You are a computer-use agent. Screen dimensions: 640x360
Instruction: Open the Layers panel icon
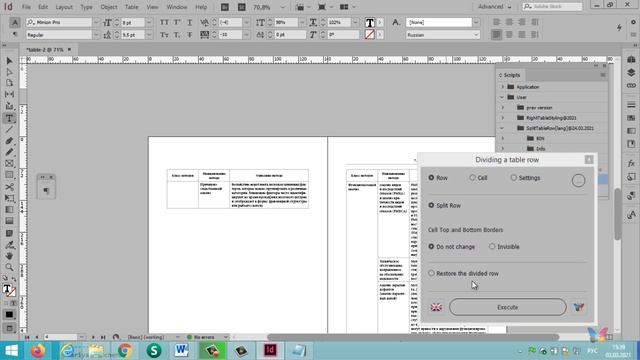tap(631, 72)
